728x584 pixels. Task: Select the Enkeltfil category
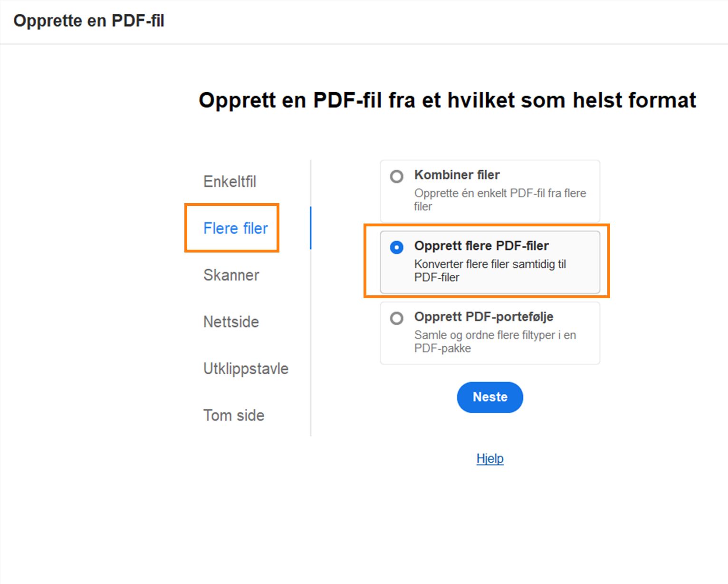pyautogui.click(x=230, y=181)
